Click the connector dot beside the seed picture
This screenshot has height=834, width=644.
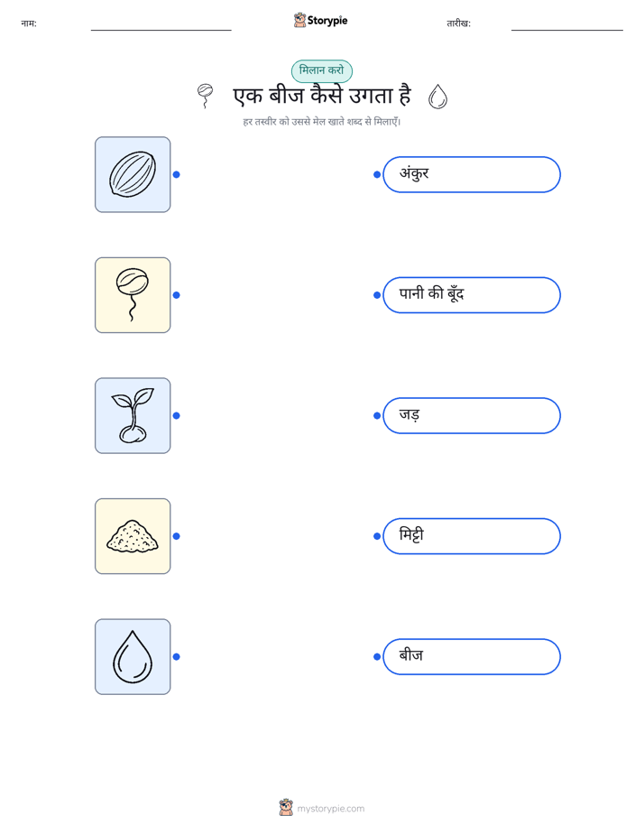[x=177, y=174]
